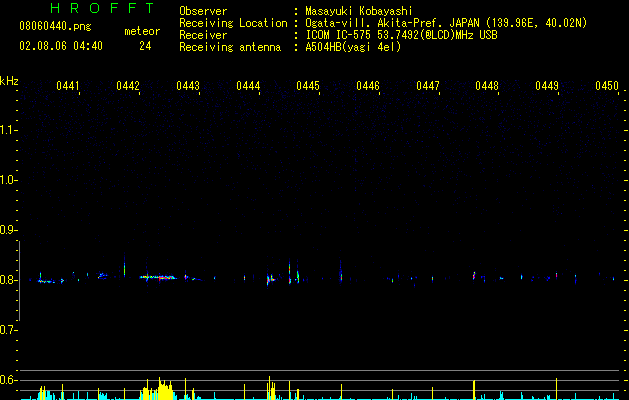The height and width of the screenshot is (400, 629).
Task: Click the observer name Masayuki Kobayashi
Action: click(359, 11)
